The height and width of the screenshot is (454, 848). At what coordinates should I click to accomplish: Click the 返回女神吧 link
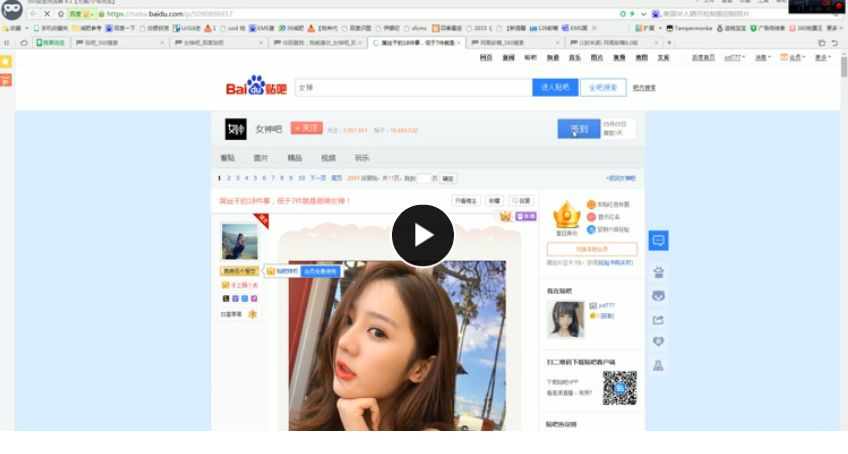click(621, 178)
